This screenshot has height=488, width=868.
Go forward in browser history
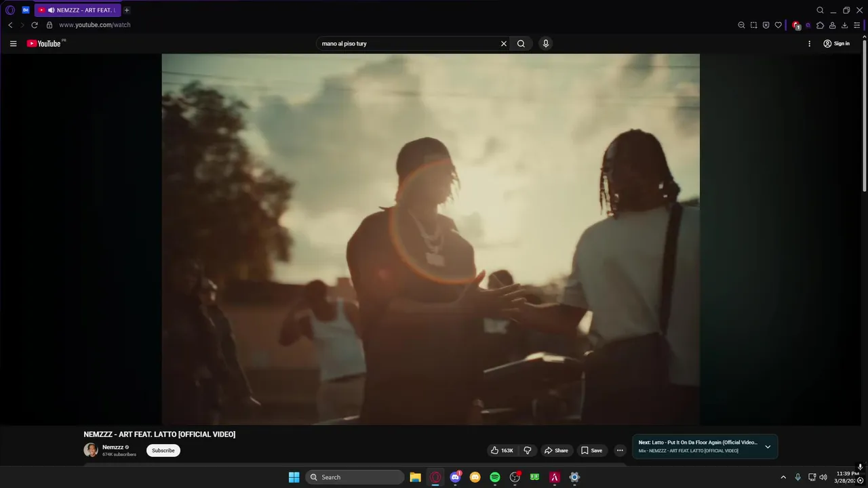point(22,25)
